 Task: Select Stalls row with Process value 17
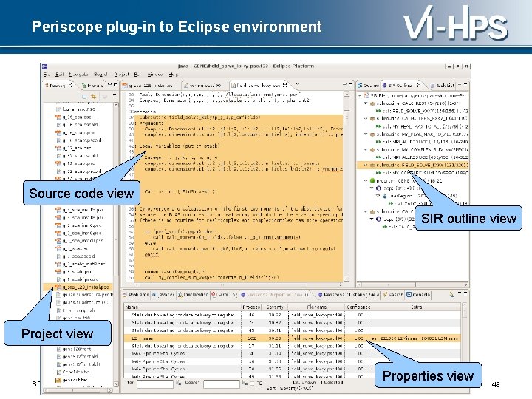pyautogui.click(x=292, y=346)
